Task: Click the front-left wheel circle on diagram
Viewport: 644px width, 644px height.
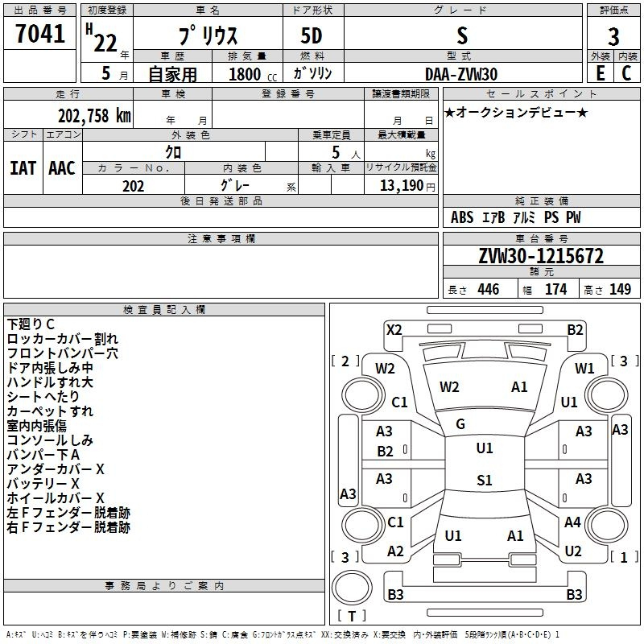Action: click(362, 395)
